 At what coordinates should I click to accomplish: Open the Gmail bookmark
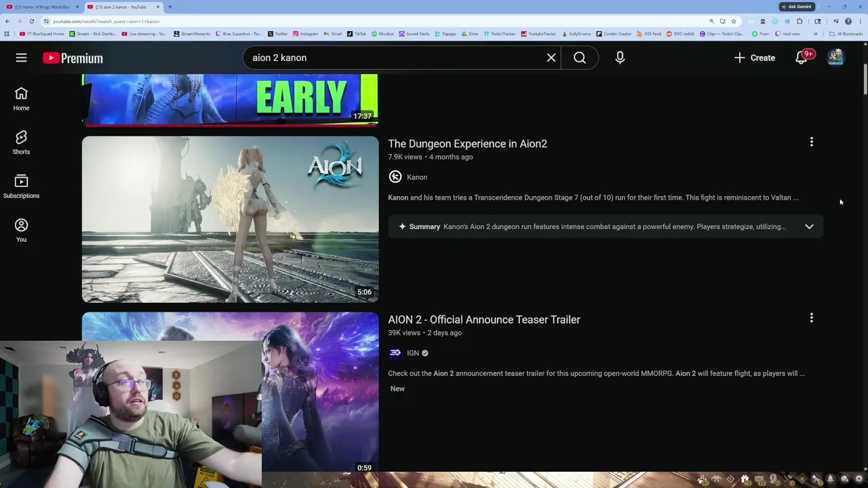point(333,34)
